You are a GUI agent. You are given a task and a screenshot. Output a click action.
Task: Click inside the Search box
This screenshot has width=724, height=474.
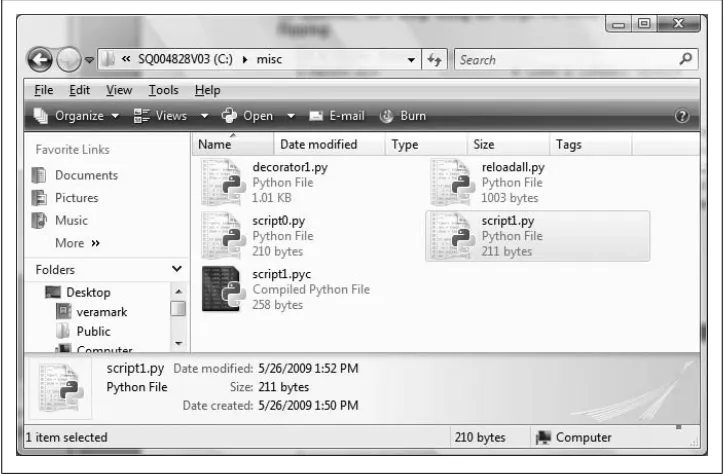(567, 60)
